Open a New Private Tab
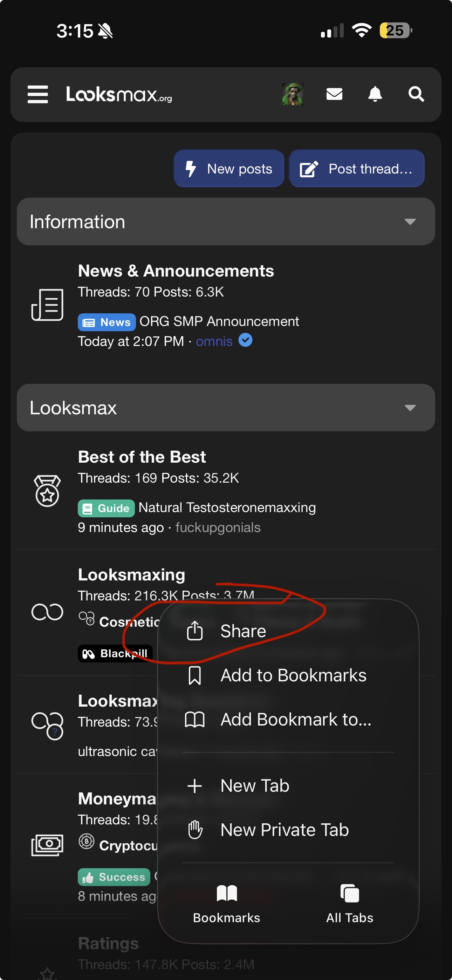This screenshot has width=452, height=980. pyautogui.click(x=284, y=830)
